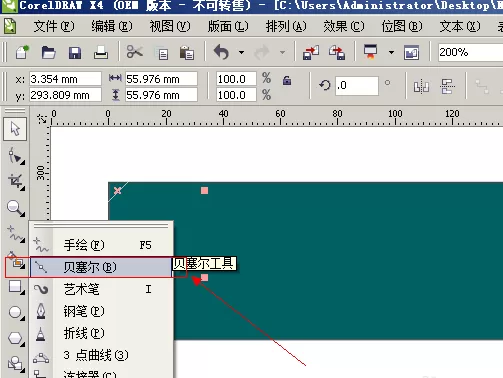
Task: Choose 折线(P) from the flyout
Action: [x=101, y=333]
